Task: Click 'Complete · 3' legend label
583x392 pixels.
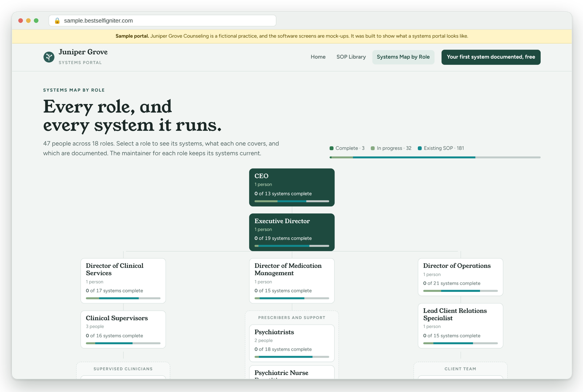Action: tap(350, 148)
